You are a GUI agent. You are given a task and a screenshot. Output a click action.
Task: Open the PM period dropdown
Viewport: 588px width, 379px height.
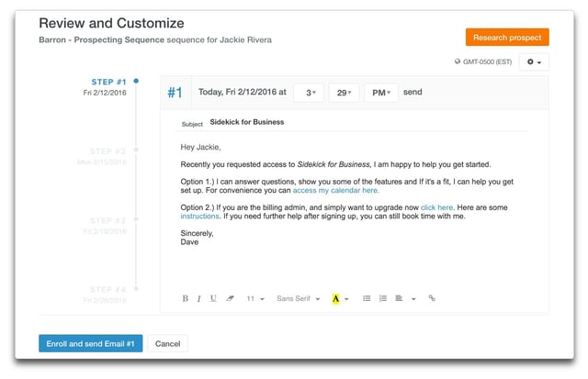(381, 93)
